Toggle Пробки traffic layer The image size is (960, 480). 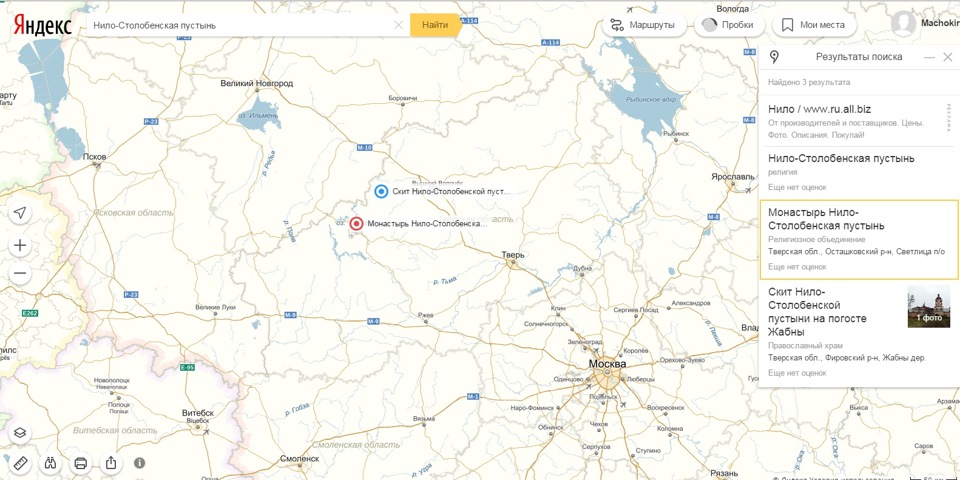coord(730,25)
